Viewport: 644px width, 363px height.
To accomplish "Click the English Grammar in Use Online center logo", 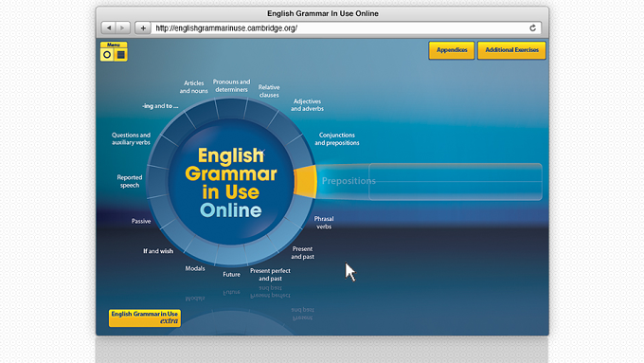I will (x=231, y=182).
